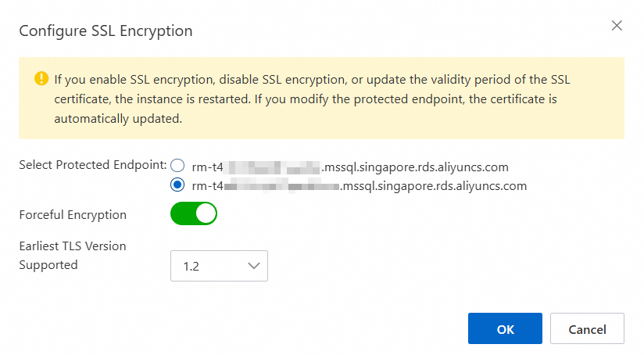644x355 pixels.
Task: Cancel the SSL encryption configuration
Action: tap(587, 328)
